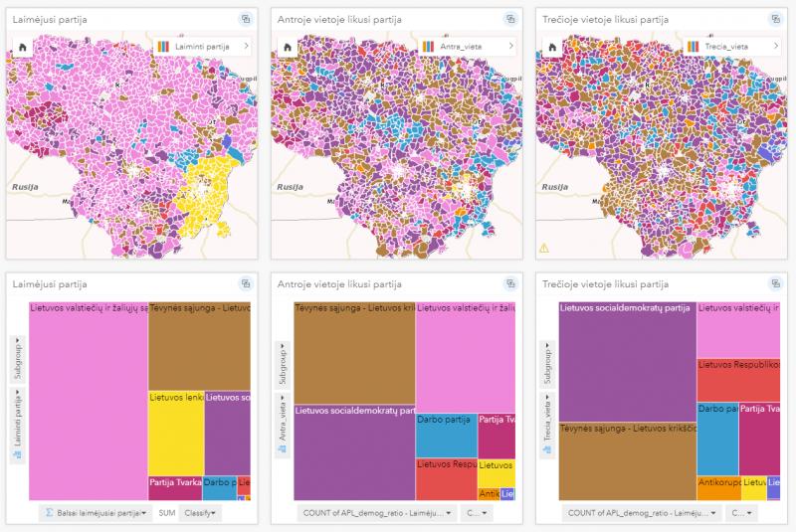Screen dimensions: 796x532
Task: Click Antroje vietoje likusi partija title on treemap card
Action: click(x=339, y=284)
